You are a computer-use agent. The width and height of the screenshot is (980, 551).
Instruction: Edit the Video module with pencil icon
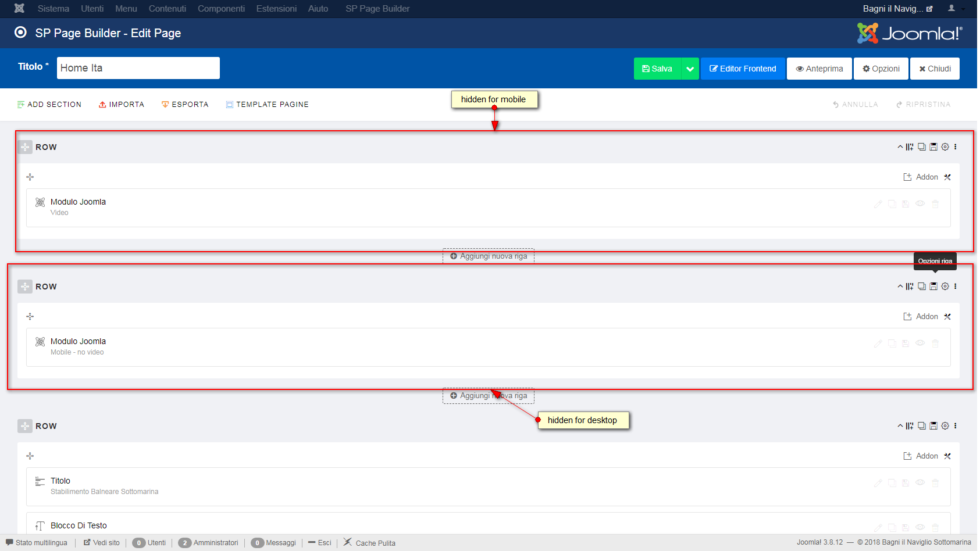[x=878, y=204]
